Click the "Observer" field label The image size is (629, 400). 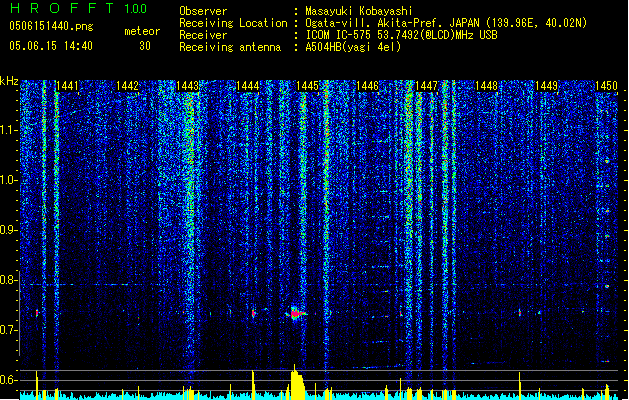coord(203,11)
